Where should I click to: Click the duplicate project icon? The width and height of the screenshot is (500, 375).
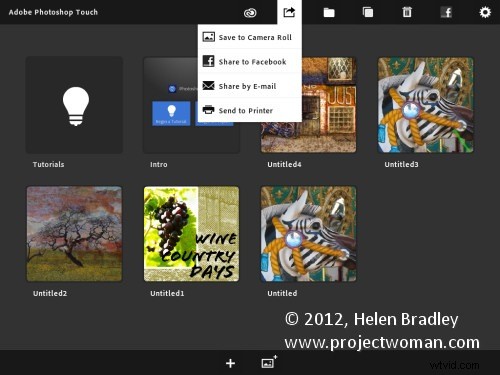(x=368, y=12)
